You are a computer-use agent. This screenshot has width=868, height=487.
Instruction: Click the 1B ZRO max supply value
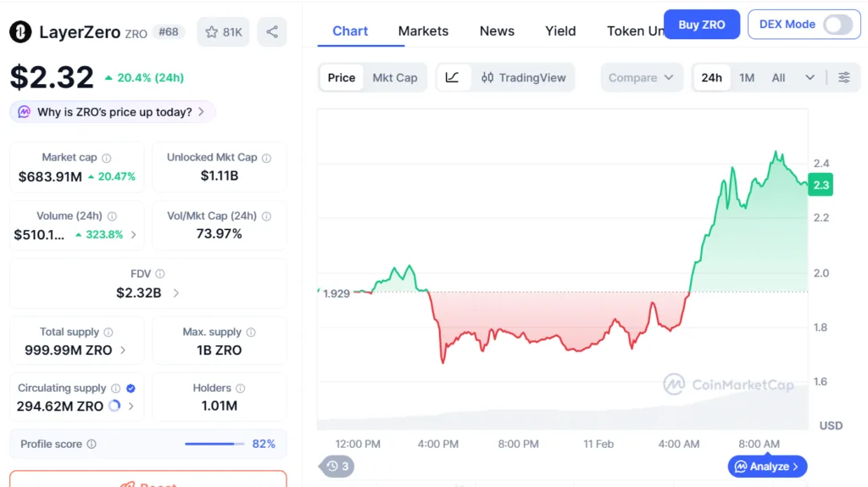[x=220, y=350]
